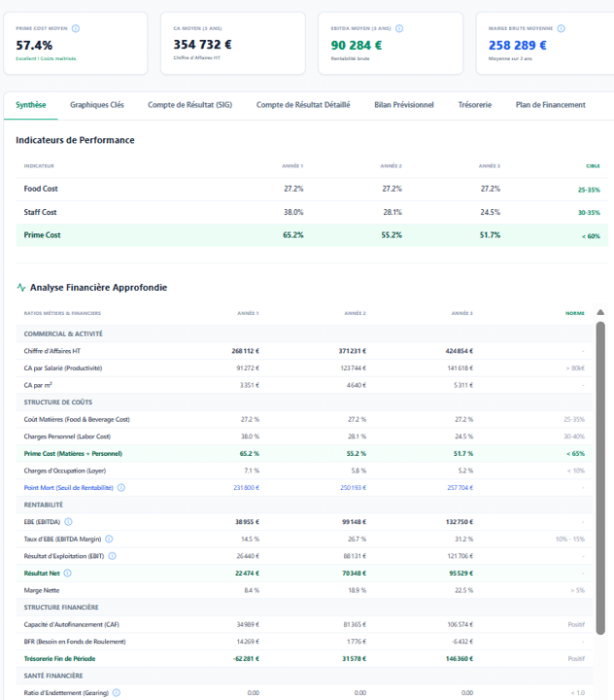Click info icon next to Marge Brute Moyenne
Viewport: 614px width, 700px height.
(562, 28)
